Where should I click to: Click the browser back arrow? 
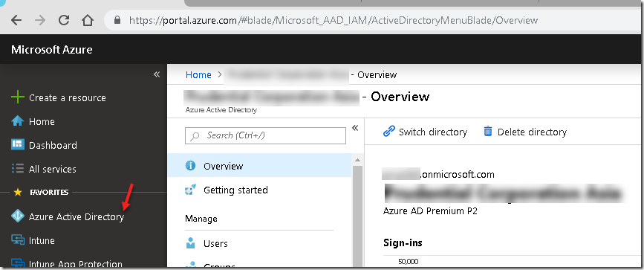(16, 20)
